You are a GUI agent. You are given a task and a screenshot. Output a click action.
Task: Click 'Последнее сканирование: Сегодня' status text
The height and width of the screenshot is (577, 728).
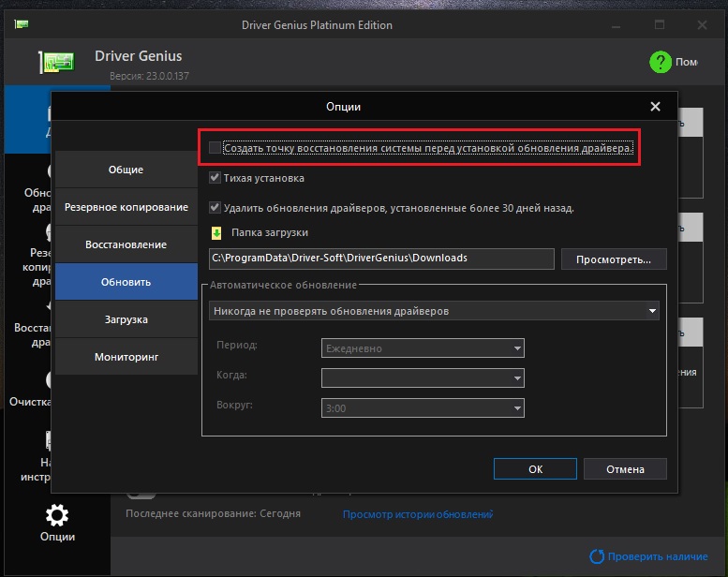(x=213, y=513)
